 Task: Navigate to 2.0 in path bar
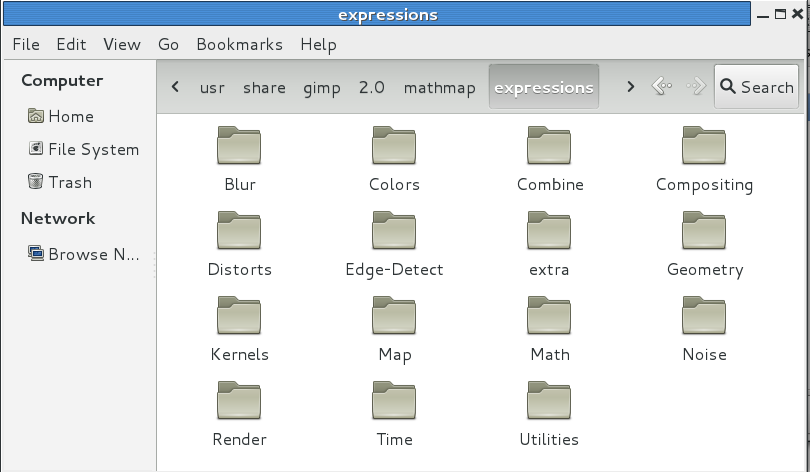pos(371,87)
